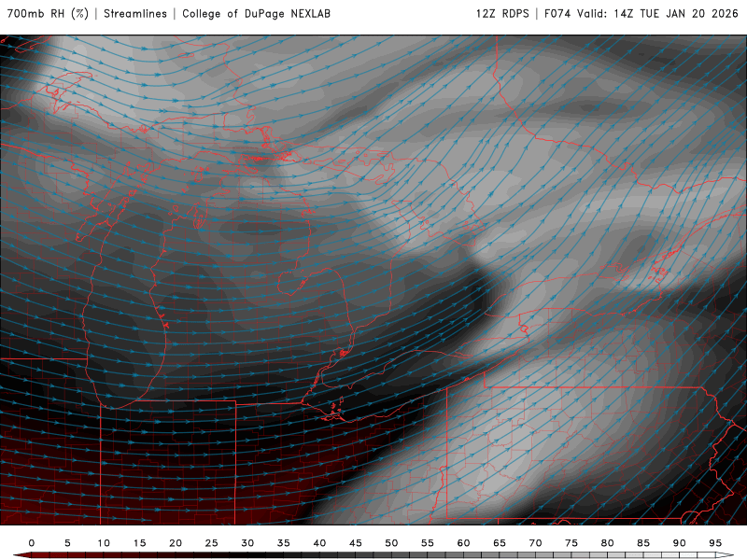Click the colorbar label '20'
Screen dimensions: 747x560
click(176, 543)
